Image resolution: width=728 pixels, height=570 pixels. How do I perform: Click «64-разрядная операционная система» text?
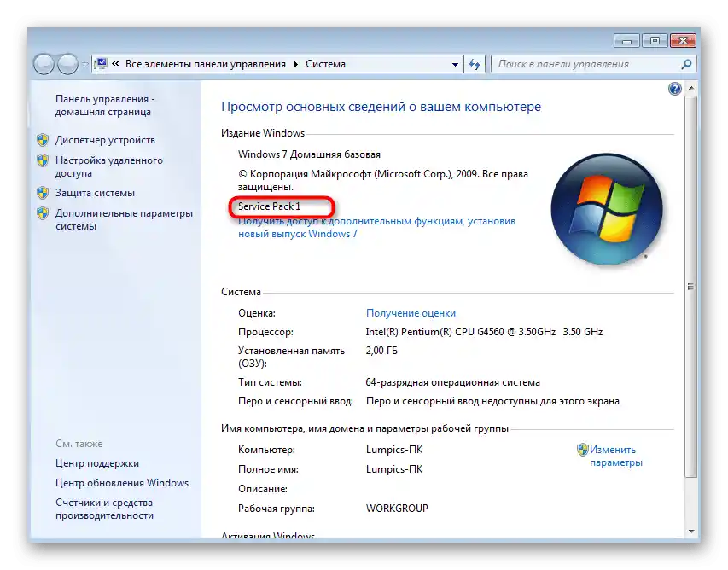point(452,382)
